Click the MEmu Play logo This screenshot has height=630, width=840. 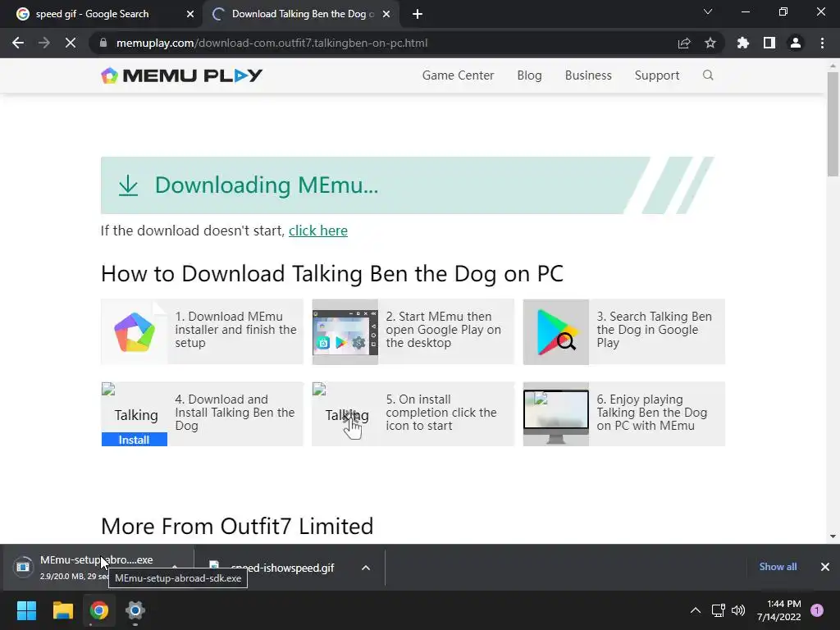pos(181,75)
